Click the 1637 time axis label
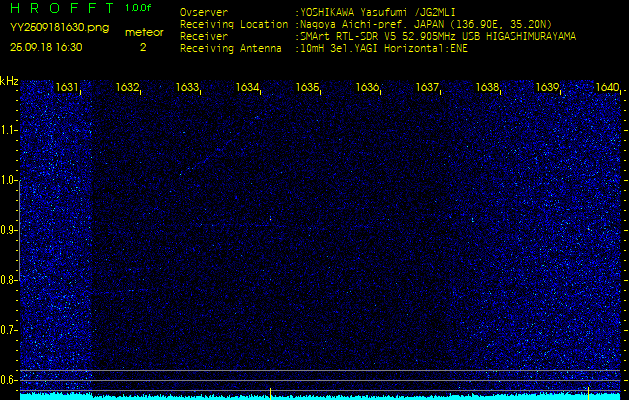 [x=427, y=87]
